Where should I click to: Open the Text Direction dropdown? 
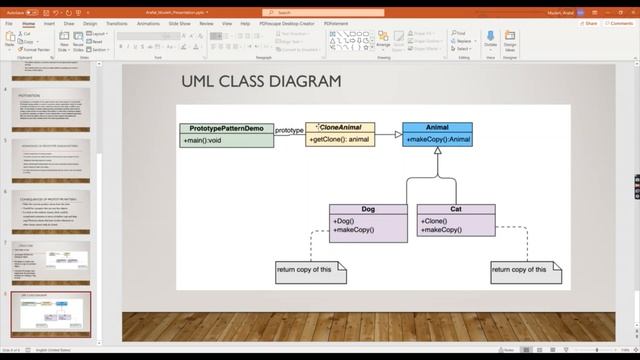(292, 34)
